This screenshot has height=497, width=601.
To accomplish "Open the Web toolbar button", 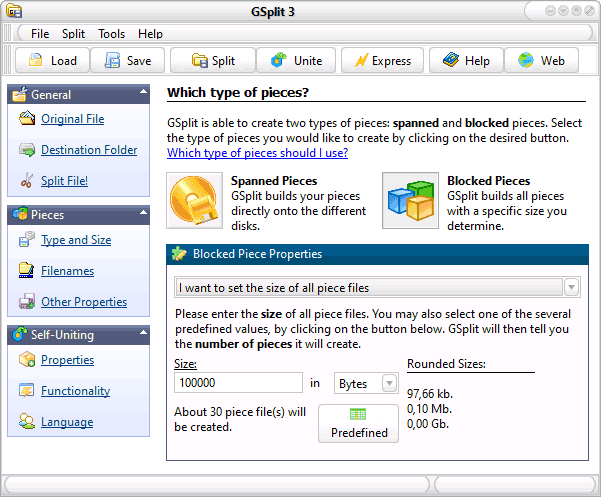I will pos(541,61).
